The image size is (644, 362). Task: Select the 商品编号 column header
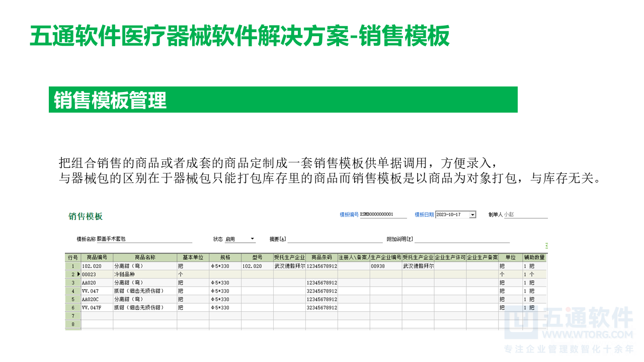(98, 257)
